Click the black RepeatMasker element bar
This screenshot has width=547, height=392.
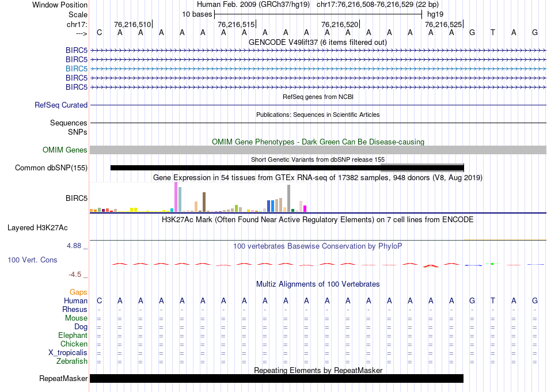(x=276, y=378)
